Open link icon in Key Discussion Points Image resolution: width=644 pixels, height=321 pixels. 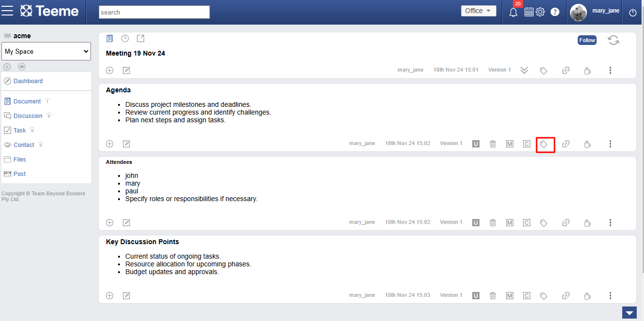(566, 296)
